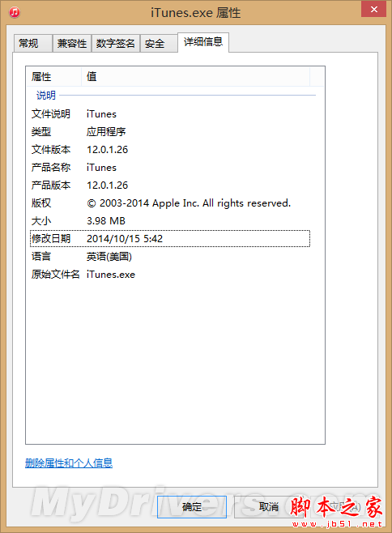
Task: Select the 详细信息 tab
Action: click(x=203, y=42)
